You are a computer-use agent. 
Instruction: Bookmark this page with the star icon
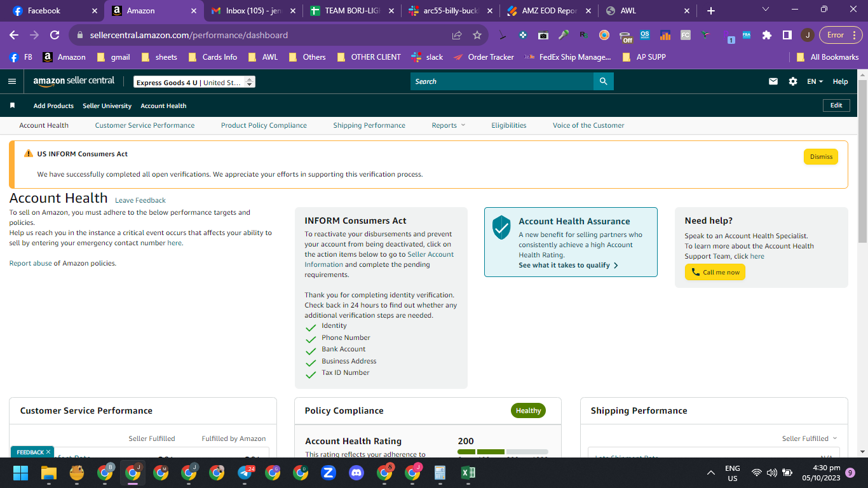point(477,35)
